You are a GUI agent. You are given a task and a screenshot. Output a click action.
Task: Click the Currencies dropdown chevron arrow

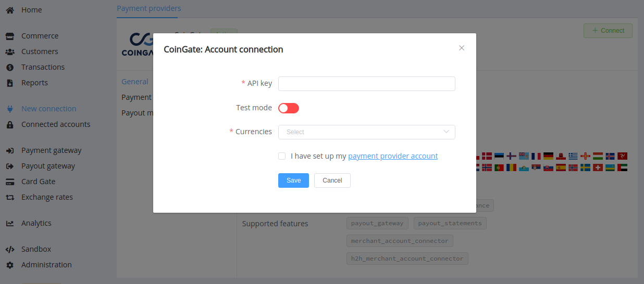tap(447, 132)
